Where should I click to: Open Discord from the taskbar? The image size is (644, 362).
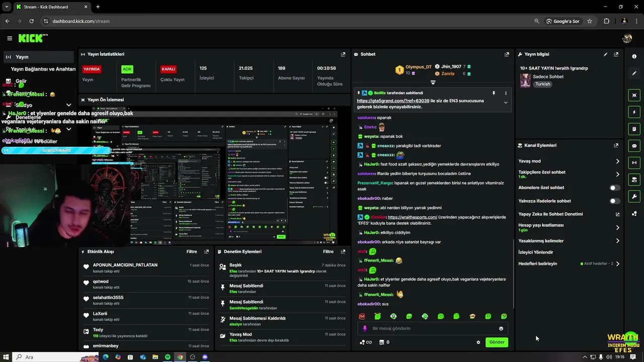205,357
